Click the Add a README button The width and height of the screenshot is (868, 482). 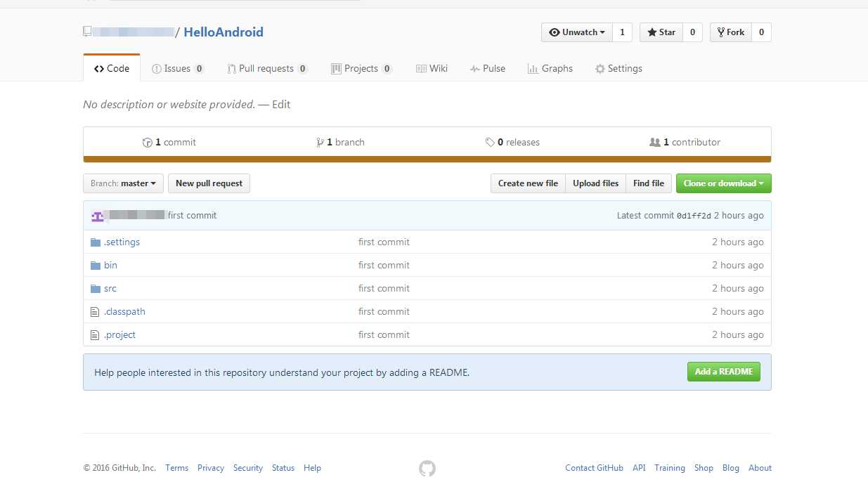[x=724, y=372]
